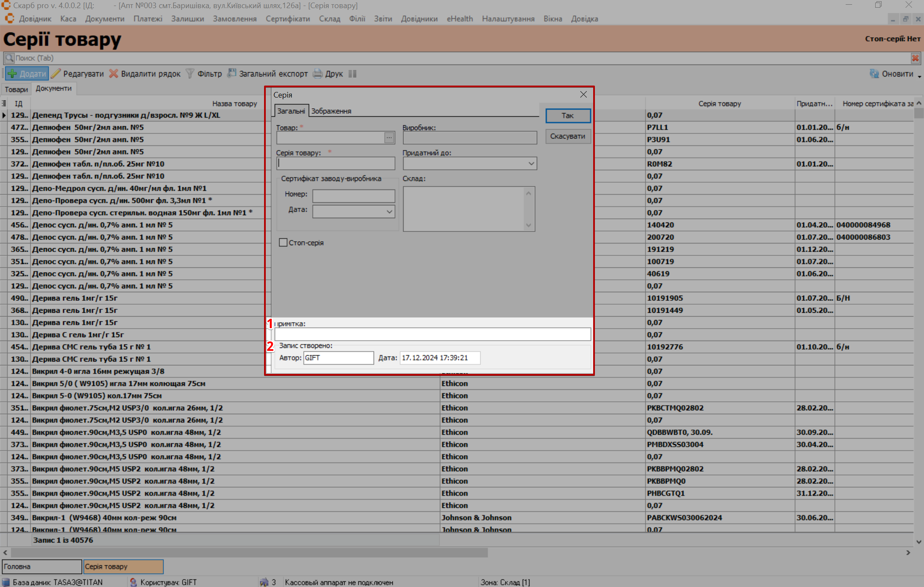Switch to the Товари tab

[x=16, y=89]
